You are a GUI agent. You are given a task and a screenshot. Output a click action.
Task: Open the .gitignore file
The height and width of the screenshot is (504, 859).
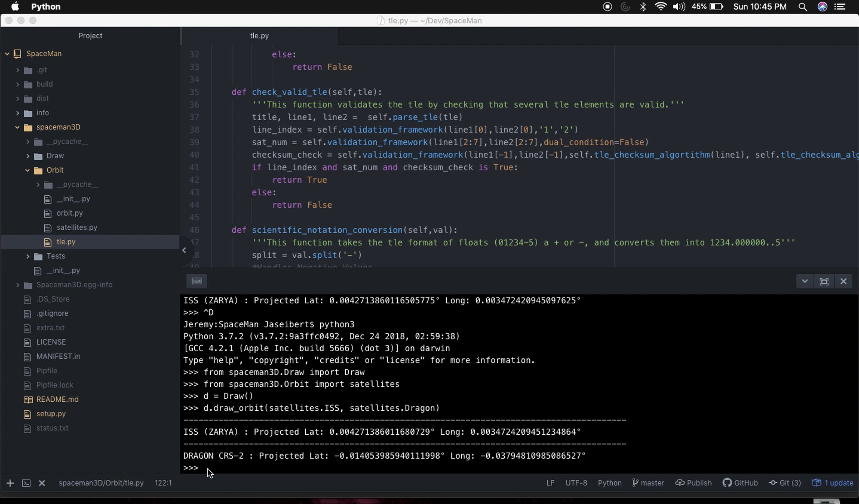pyautogui.click(x=52, y=313)
